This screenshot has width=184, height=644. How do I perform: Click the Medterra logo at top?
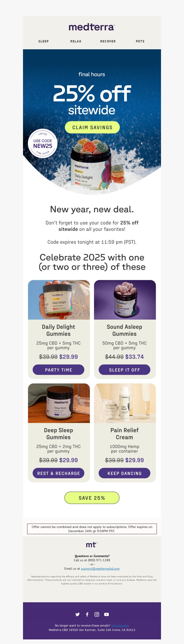pos(92,27)
